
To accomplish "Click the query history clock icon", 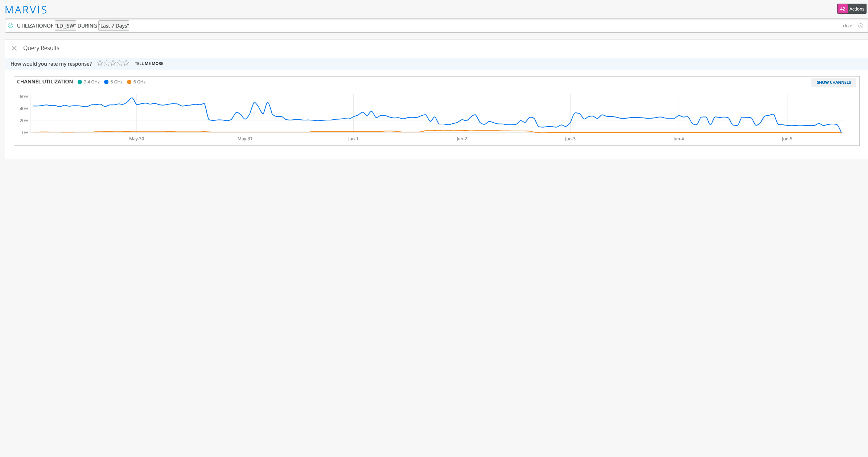I will [x=860, y=26].
